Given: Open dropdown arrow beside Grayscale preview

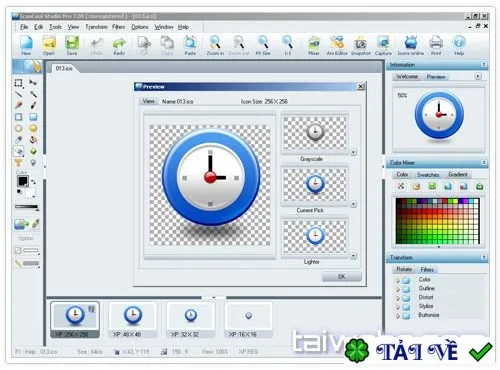Looking at the screenshot, I should click(353, 152).
